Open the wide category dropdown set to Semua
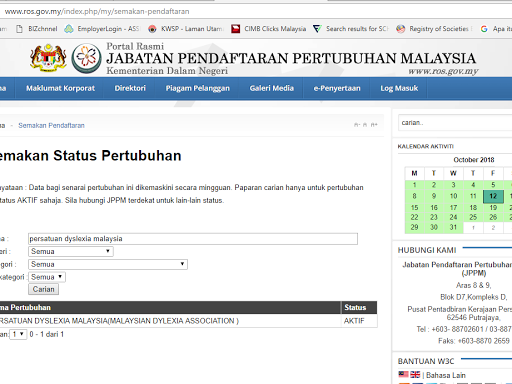512x384 pixels. tap(108, 264)
